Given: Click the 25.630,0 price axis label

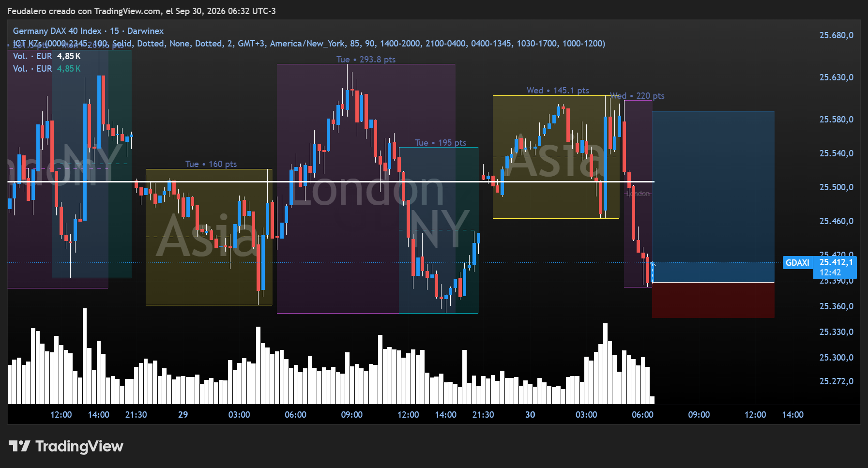Looking at the screenshot, I should [x=836, y=77].
